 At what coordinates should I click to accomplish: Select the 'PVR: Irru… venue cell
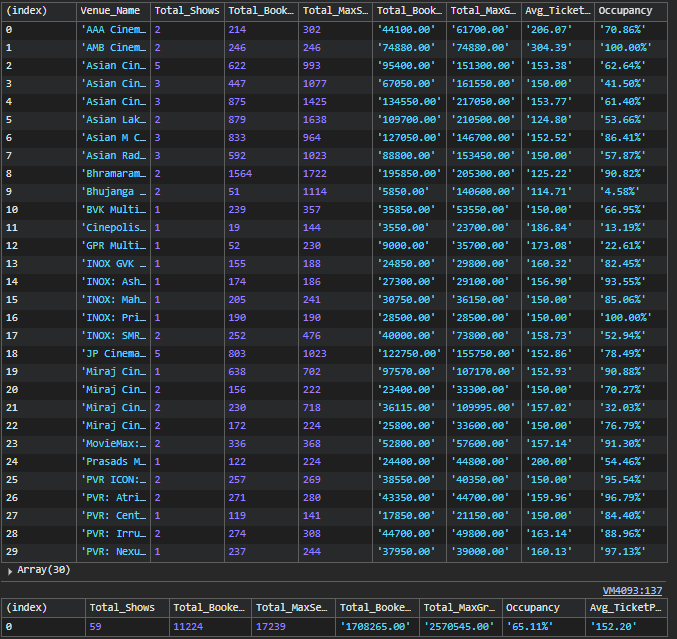coord(114,534)
